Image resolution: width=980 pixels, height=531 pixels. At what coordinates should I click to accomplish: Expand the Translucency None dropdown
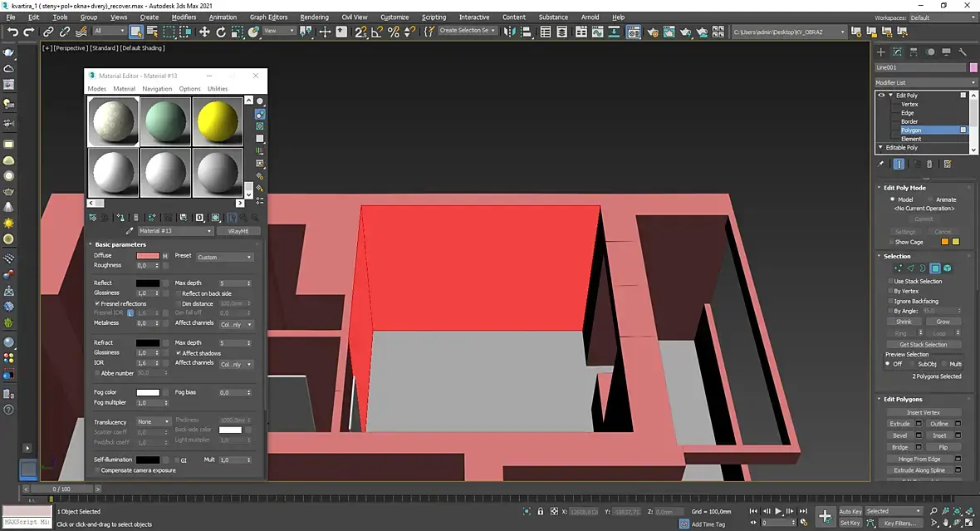tap(154, 421)
